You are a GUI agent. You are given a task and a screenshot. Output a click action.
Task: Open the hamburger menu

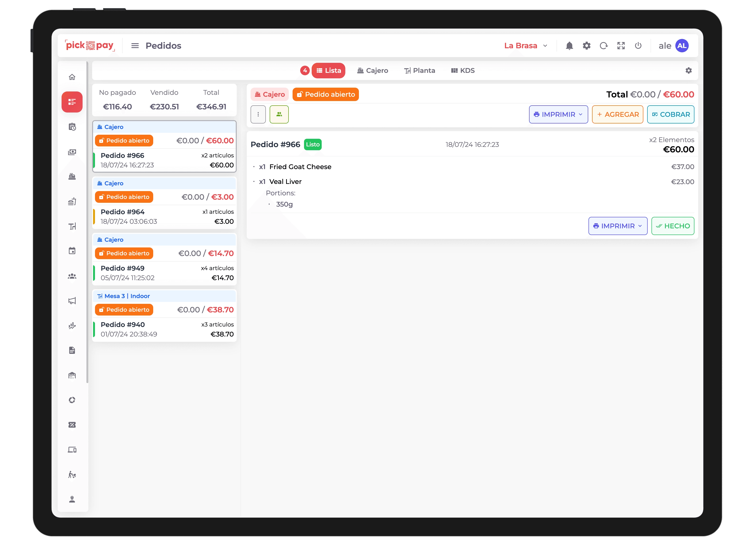[x=135, y=46]
